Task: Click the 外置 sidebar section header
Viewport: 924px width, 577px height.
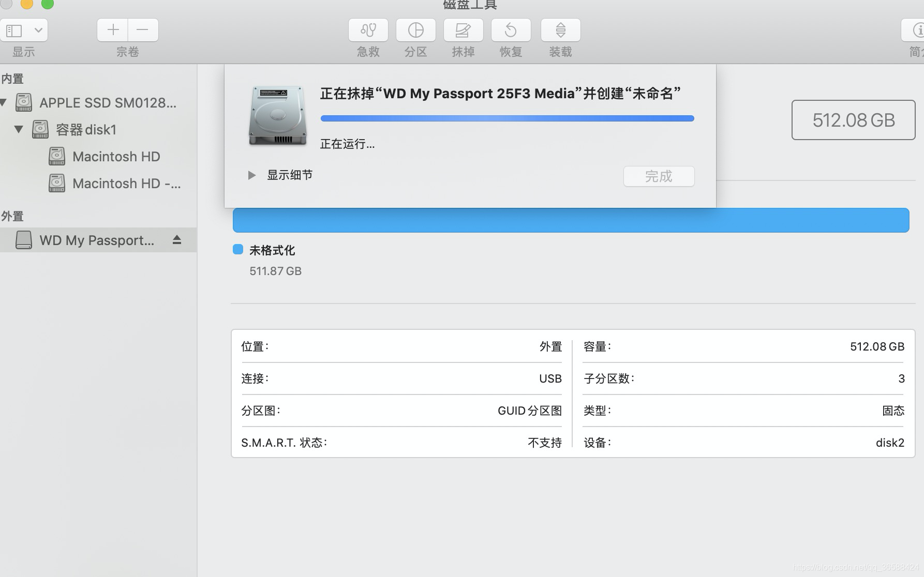Action: click(x=12, y=216)
